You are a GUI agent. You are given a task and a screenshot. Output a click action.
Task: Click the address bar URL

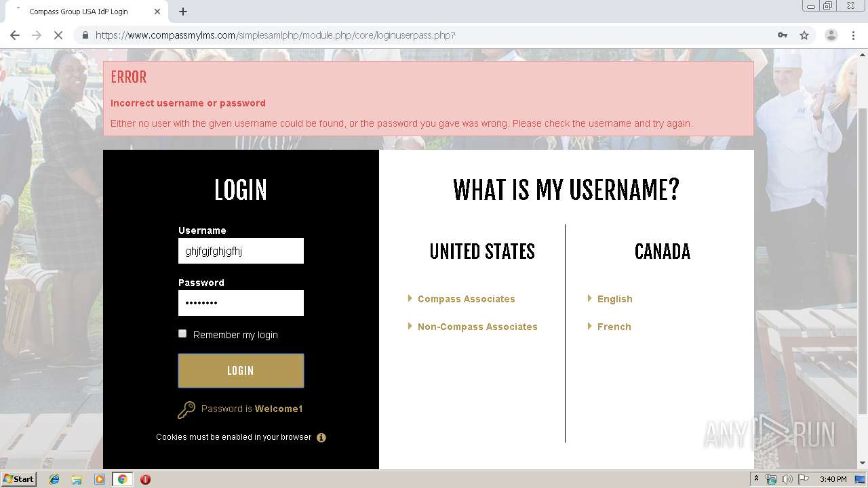point(275,35)
